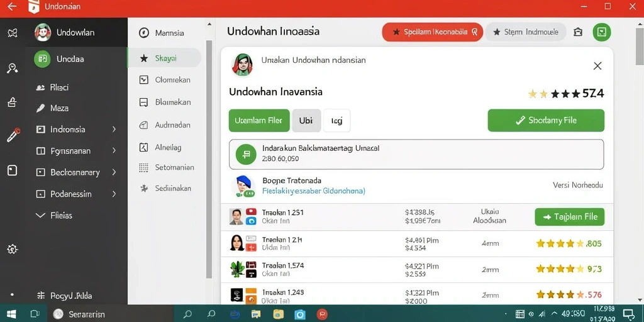Click the stamp icon in left rail

[x=13, y=103]
